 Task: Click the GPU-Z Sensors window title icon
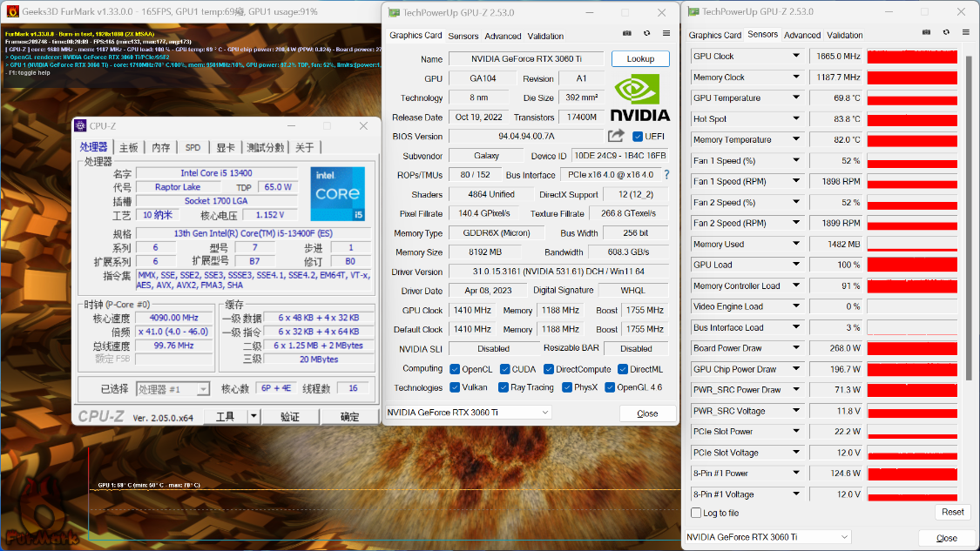coord(693,11)
